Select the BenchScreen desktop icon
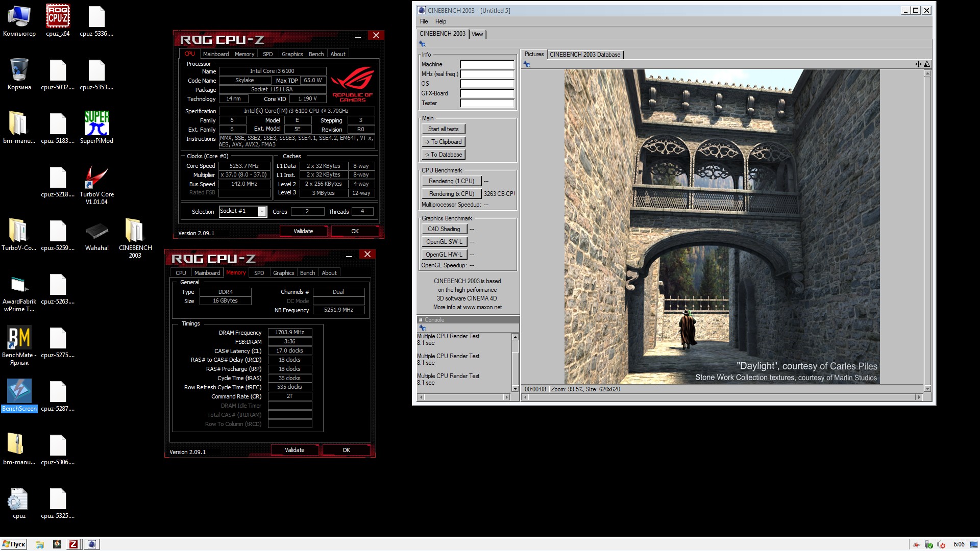The height and width of the screenshot is (551, 980). pyautogui.click(x=19, y=395)
